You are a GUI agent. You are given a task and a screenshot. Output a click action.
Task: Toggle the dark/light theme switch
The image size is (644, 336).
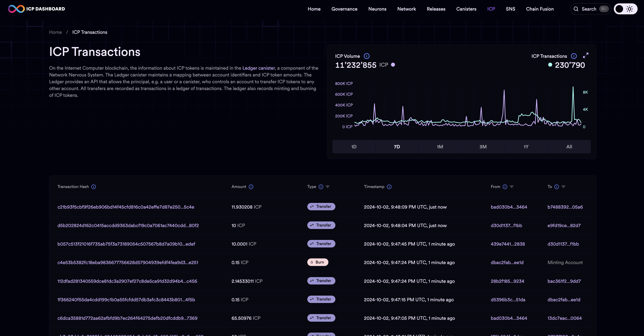coord(625,9)
